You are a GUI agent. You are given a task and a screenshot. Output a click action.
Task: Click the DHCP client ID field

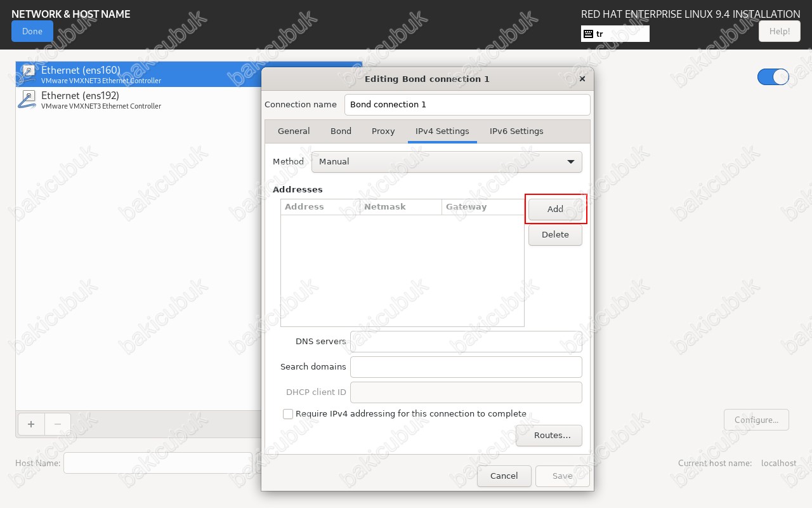coord(466,392)
